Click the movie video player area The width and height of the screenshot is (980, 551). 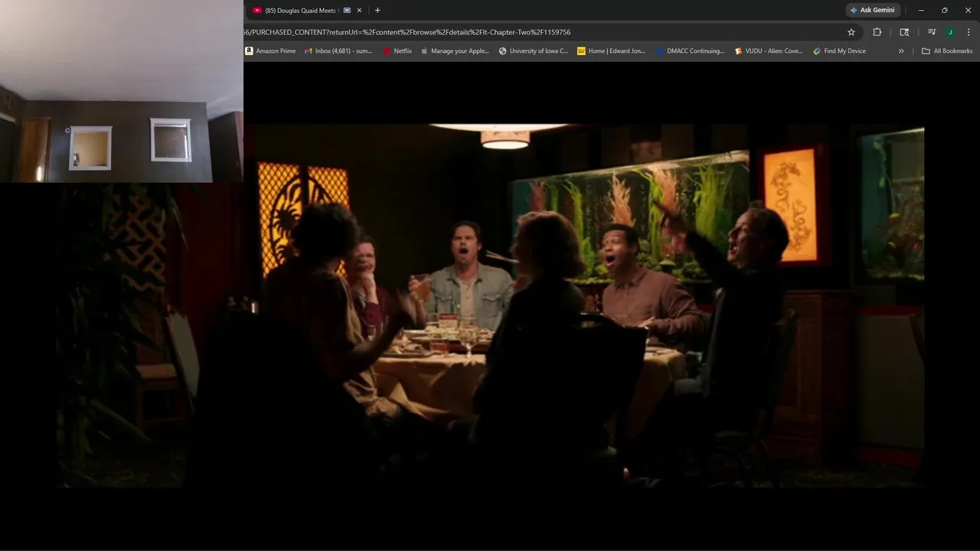click(490, 306)
